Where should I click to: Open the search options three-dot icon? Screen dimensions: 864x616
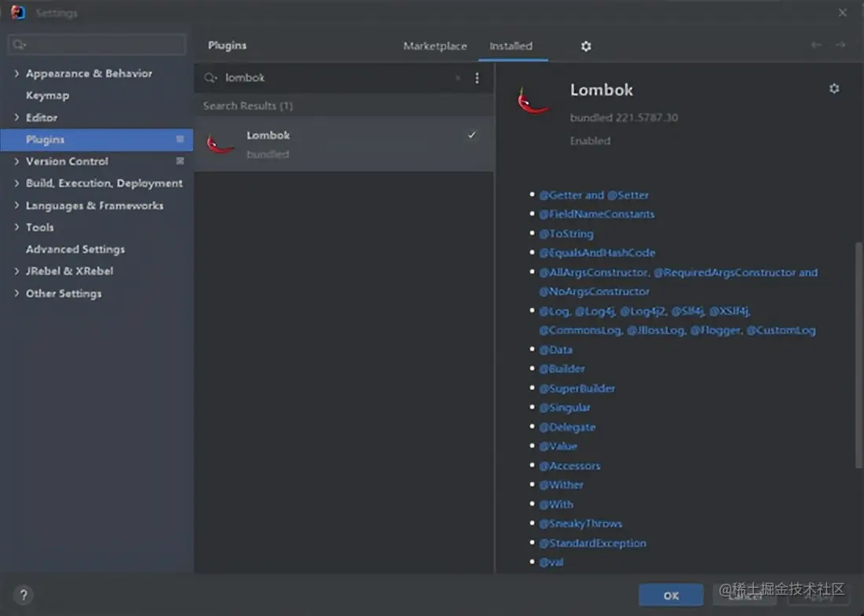[477, 78]
